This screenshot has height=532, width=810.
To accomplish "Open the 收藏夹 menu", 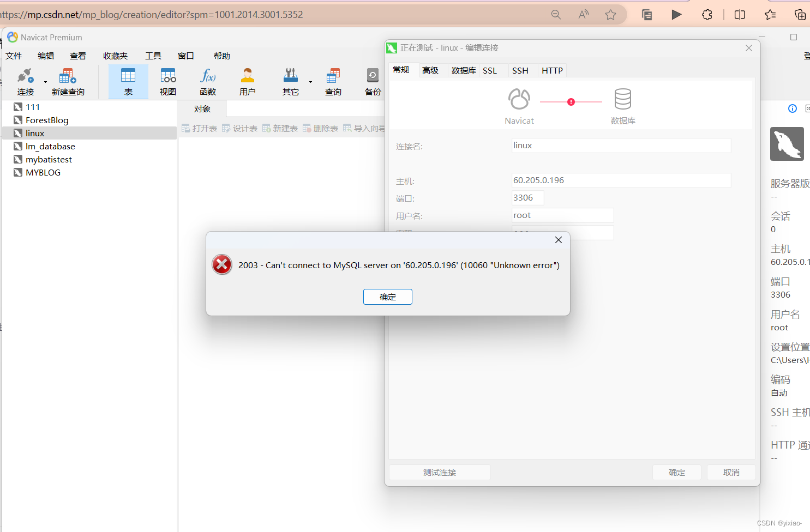I will click(x=115, y=56).
